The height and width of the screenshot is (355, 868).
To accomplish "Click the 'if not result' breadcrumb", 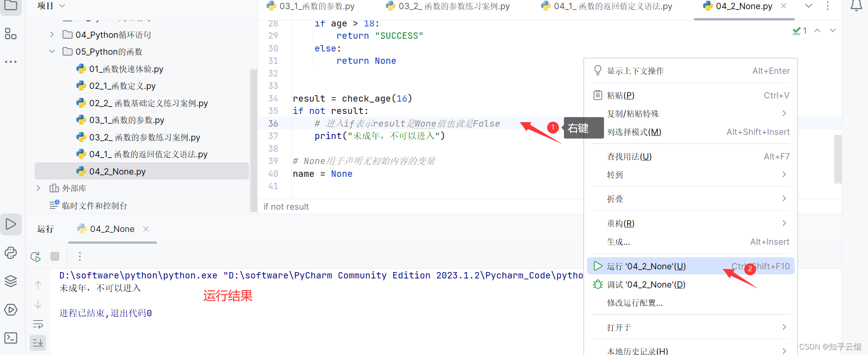I will point(286,206).
